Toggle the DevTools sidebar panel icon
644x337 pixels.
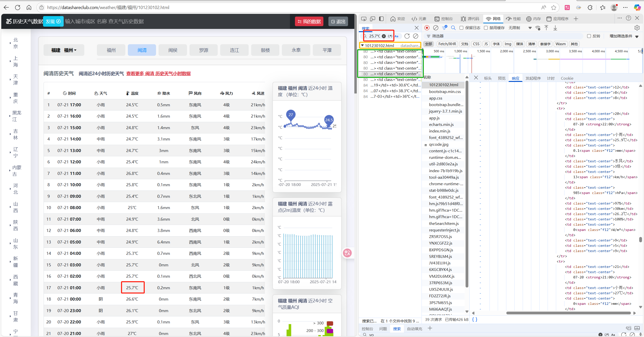pyautogui.click(x=382, y=19)
